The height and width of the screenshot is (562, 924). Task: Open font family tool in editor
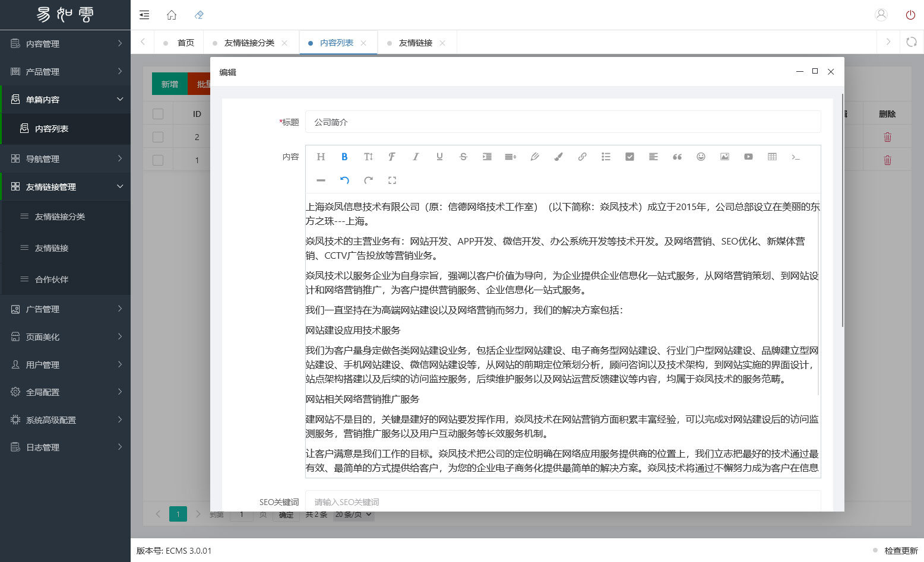(x=392, y=157)
